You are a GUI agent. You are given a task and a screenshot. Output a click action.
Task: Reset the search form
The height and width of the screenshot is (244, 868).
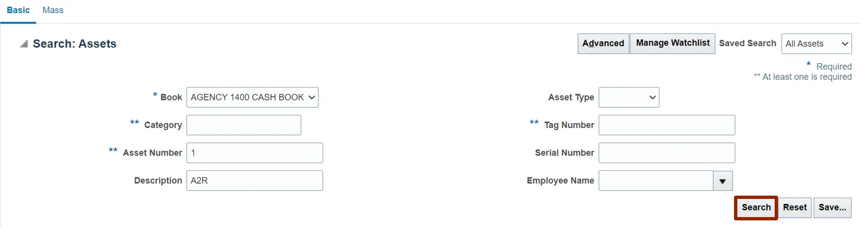pos(794,208)
